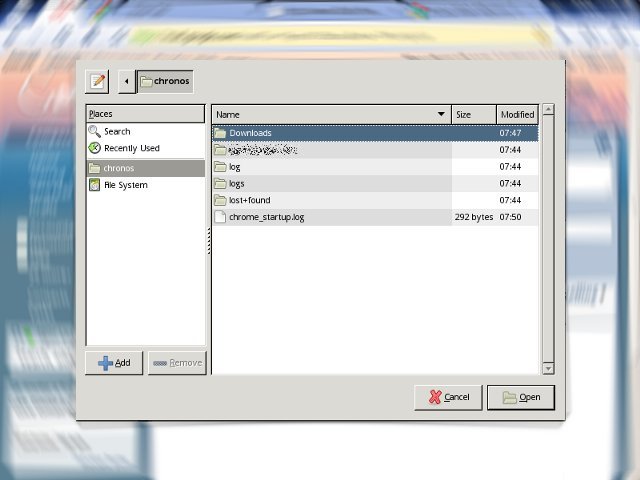The height and width of the screenshot is (480, 640).
Task: Click the folder icon on Open button
Action: pos(509,397)
